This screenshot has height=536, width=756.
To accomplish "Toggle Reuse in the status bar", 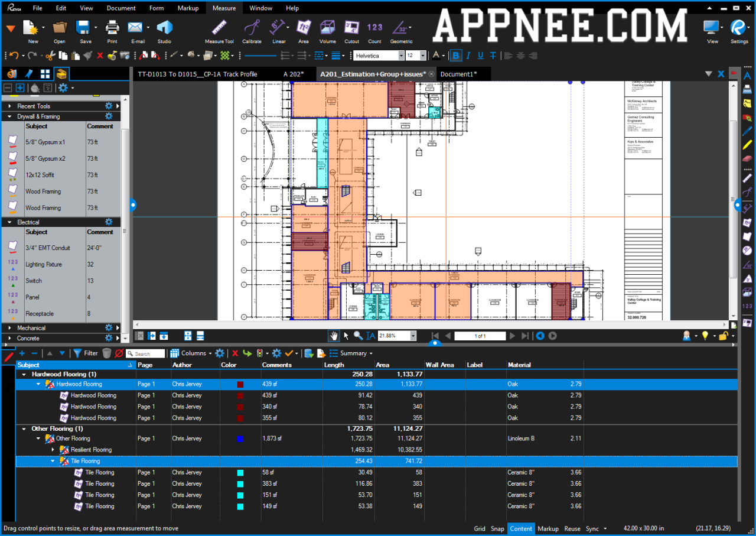I will click(572, 529).
